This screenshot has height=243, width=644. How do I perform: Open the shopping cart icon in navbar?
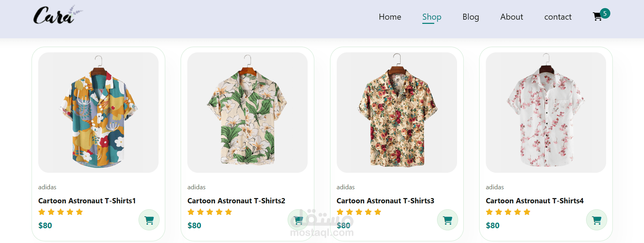[597, 17]
